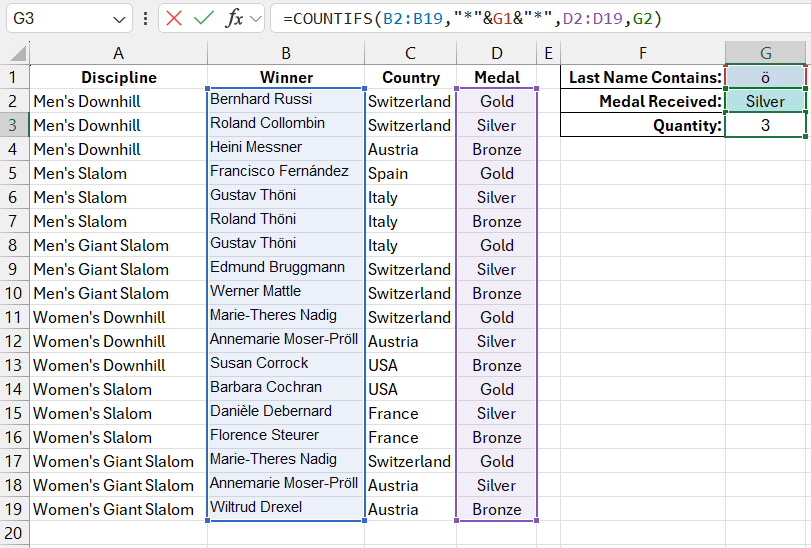
Task: Select column D header
Action: click(x=497, y=53)
